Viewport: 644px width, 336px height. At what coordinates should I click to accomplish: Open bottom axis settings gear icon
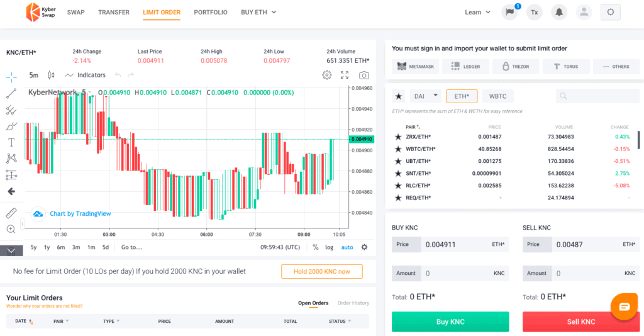(x=364, y=247)
